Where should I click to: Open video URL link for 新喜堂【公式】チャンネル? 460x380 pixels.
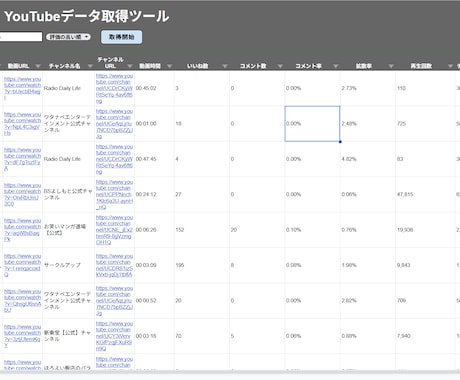(22, 336)
